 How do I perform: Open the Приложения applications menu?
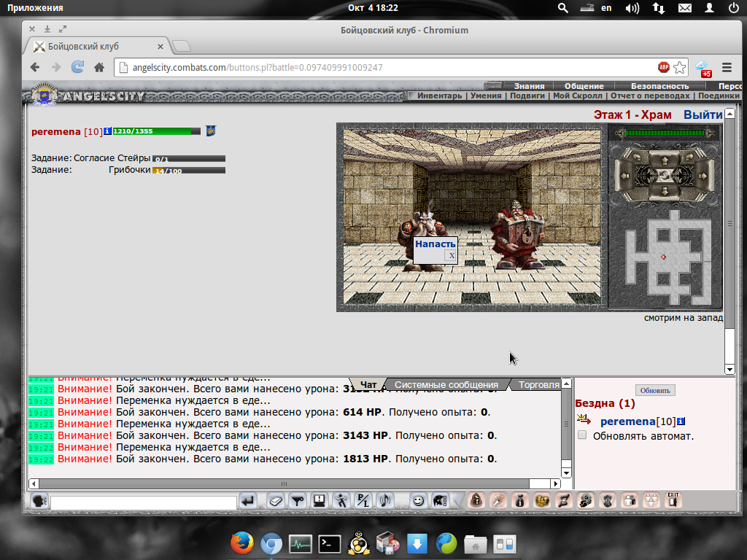[35, 7]
